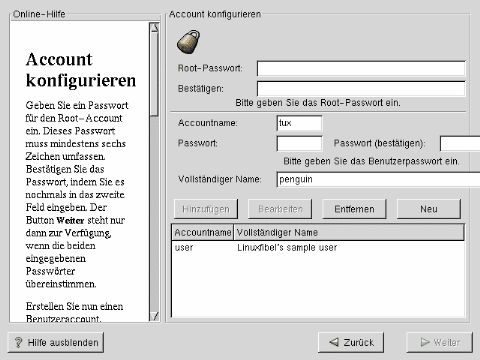Click 'Bitte geben Sie das Root-Passwort ein.' message
The width and height of the screenshot is (480, 360).
coord(318,103)
